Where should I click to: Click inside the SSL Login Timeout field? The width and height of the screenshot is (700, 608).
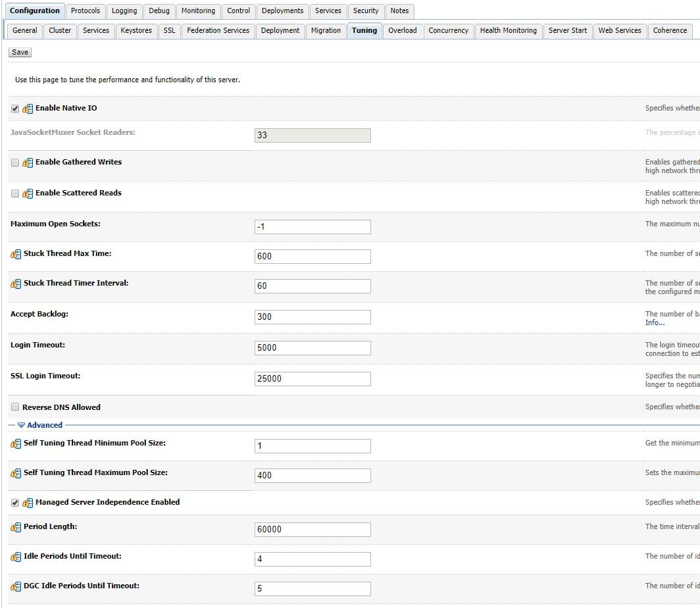(312, 378)
